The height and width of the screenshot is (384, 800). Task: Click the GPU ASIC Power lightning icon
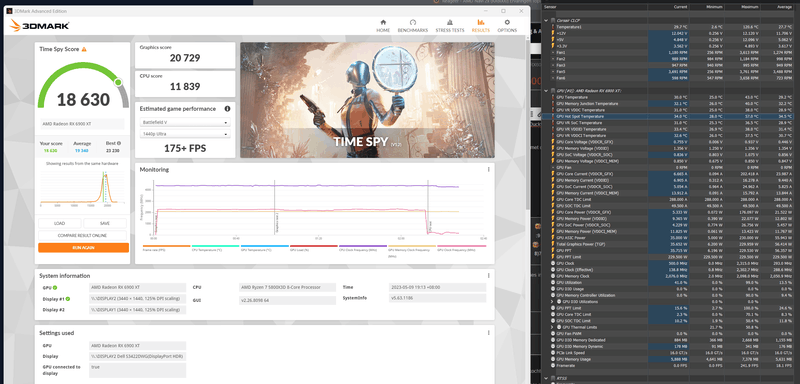553,238
